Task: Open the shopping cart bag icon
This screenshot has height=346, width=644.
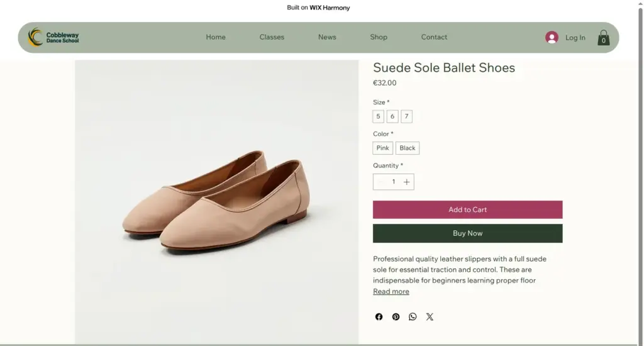Action: pos(603,37)
